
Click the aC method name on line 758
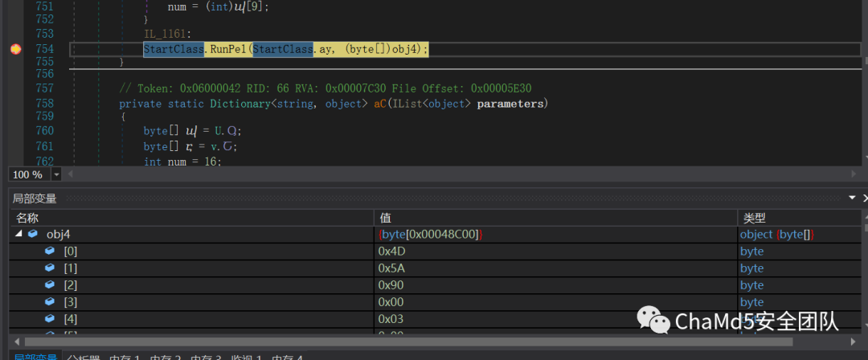pyautogui.click(x=380, y=104)
